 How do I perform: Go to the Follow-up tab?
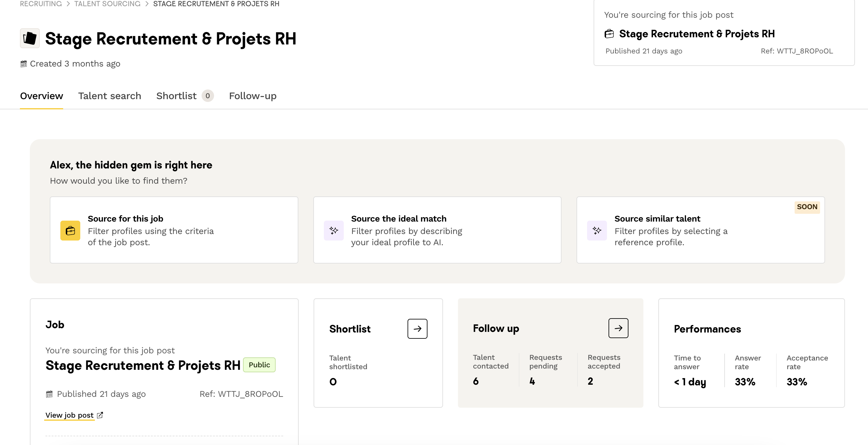[x=252, y=96]
